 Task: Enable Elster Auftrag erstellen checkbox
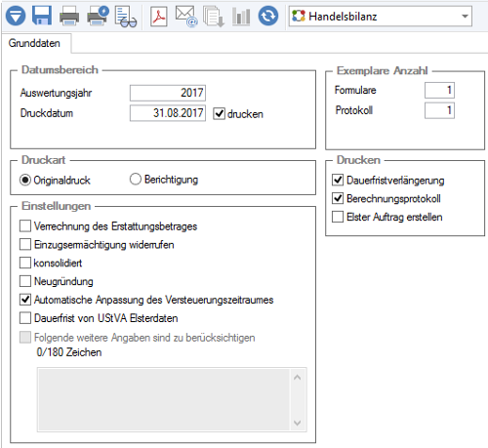coord(338,217)
